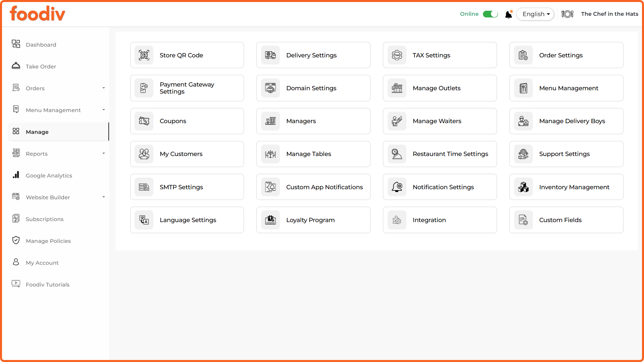Click the Manage Tables icon
Image resolution: width=644 pixels, height=362 pixels.
(270, 154)
